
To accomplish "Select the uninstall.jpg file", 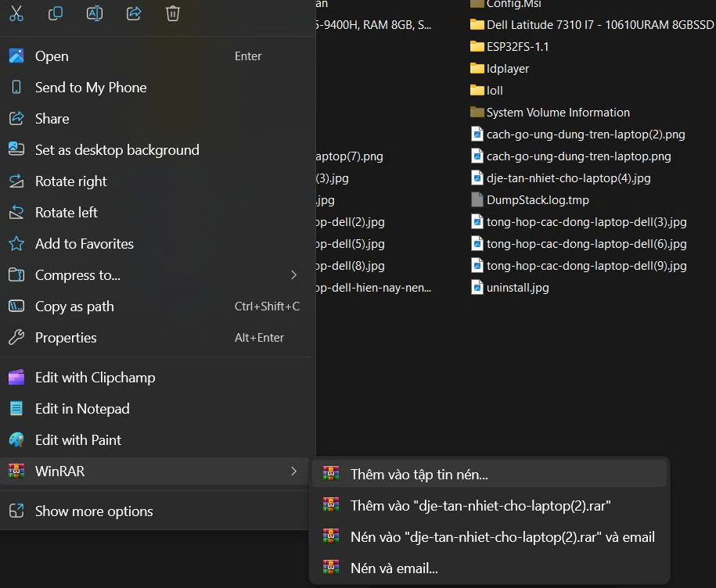I will [517, 288].
